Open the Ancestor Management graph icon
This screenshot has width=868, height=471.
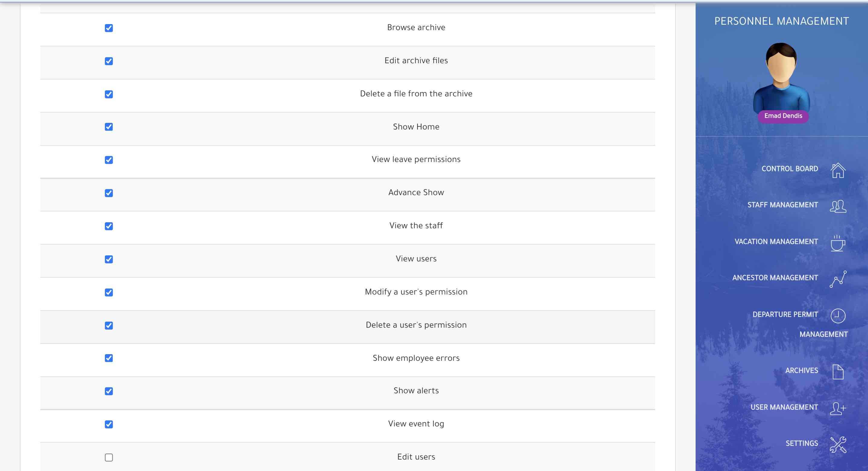tap(838, 279)
